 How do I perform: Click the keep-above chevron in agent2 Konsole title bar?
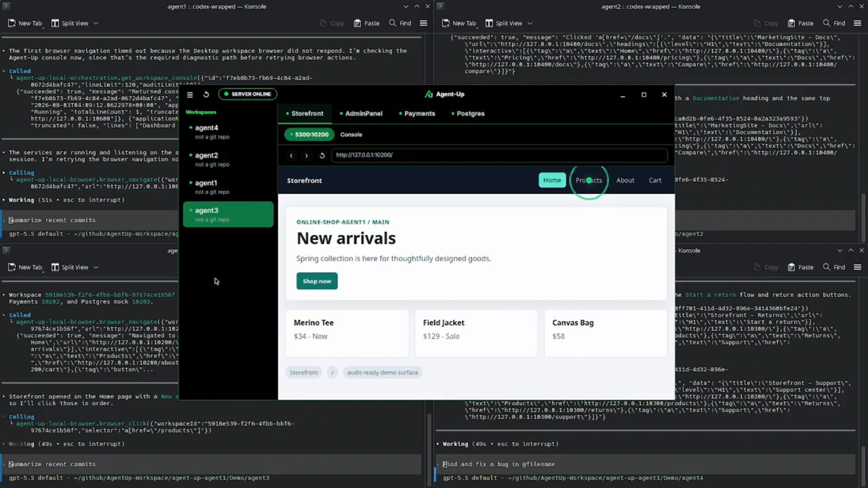(x=851, y=6)
